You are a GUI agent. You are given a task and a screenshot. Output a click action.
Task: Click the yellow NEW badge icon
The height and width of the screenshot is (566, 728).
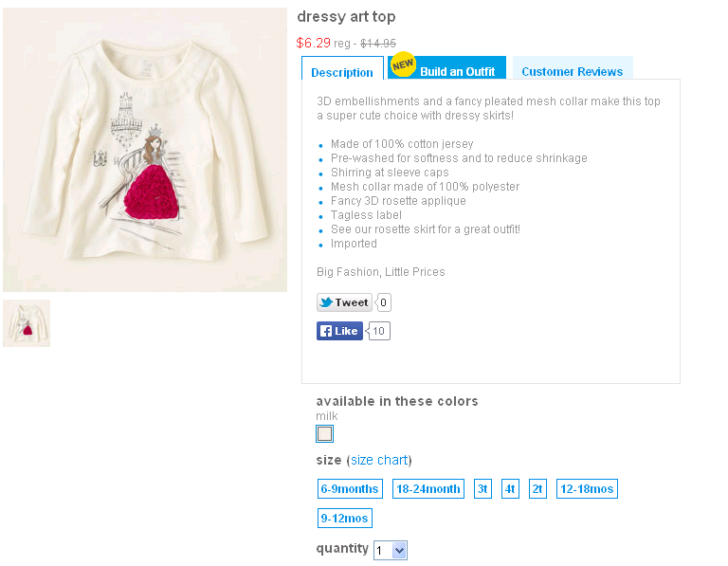pos(403,64)
